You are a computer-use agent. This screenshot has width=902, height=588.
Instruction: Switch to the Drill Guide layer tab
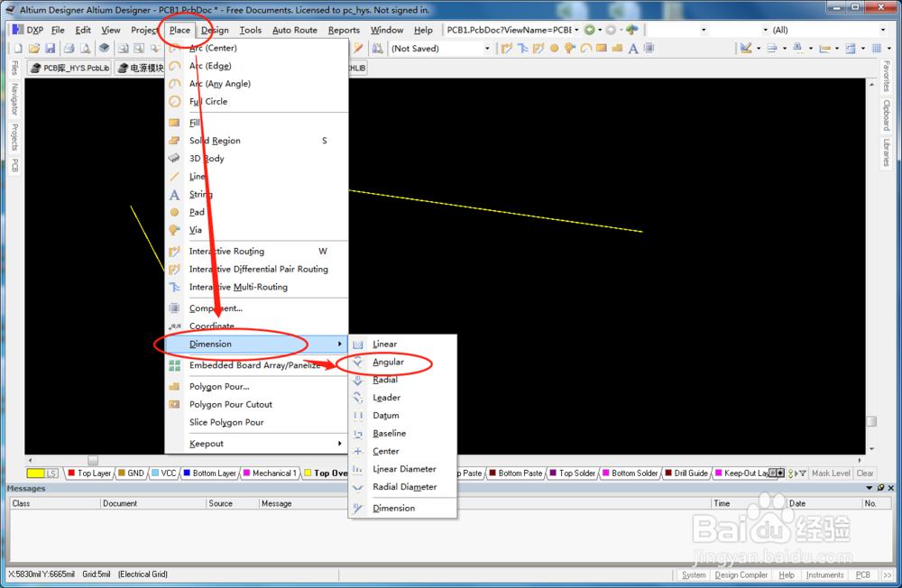click(686, 473)
